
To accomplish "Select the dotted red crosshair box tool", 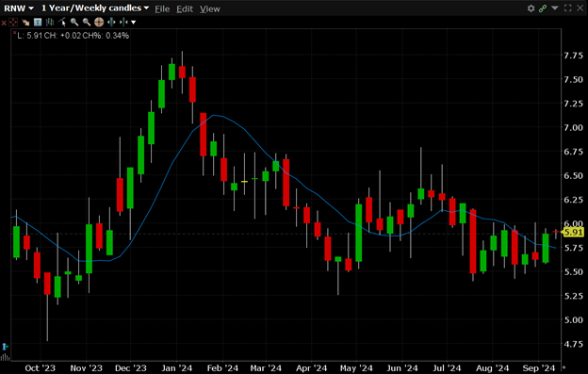I will coord(13,23).
